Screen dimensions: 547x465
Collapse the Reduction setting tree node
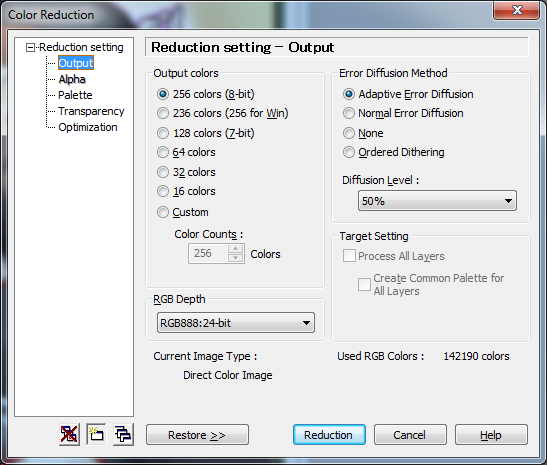[x=31, y=47]
